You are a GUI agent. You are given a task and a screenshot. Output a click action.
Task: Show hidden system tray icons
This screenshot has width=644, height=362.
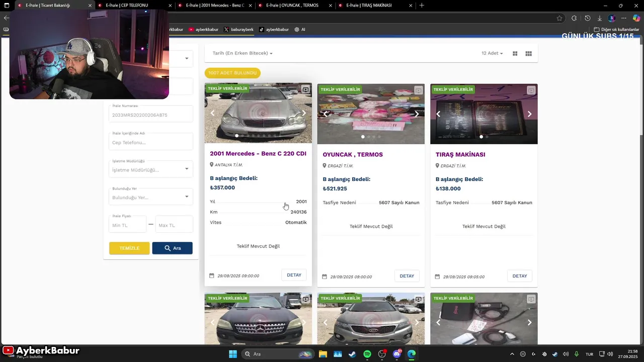512,354
